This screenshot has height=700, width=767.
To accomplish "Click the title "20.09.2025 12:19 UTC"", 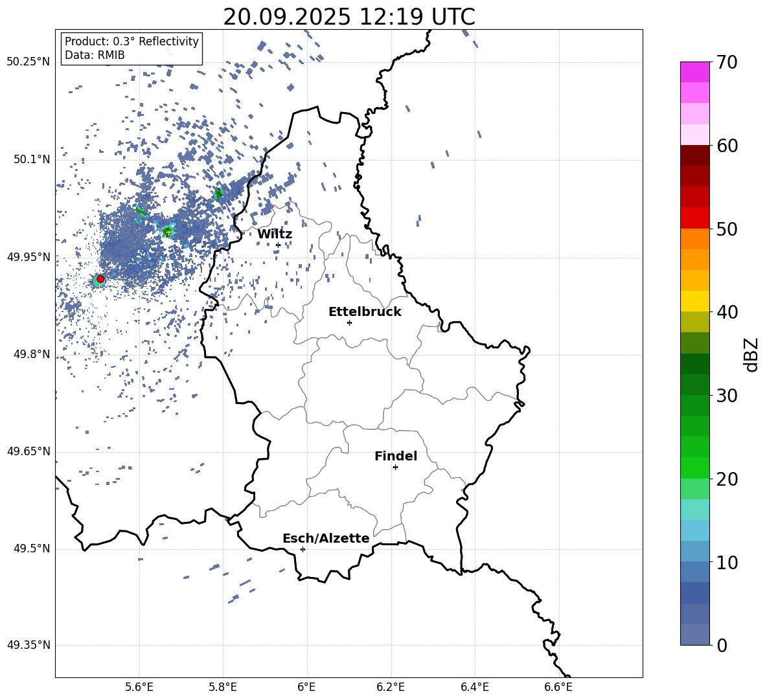I will click(349, 17).
